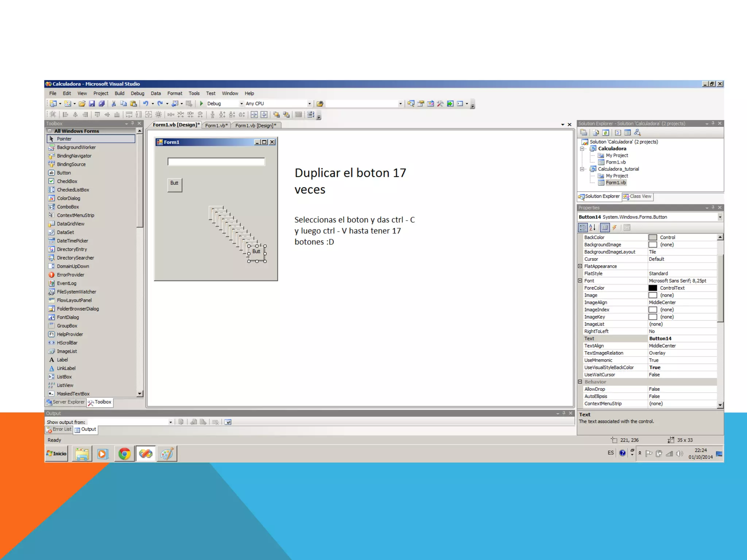The image size is (747, 560).
Task: Select the Button control in Toolbox
Action: pyautogui.click(x=64, y=173)
